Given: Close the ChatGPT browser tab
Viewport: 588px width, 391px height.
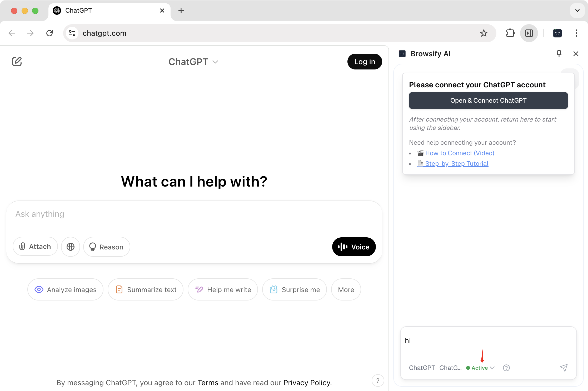Looking at the screenshot, I should coord(162,11).
